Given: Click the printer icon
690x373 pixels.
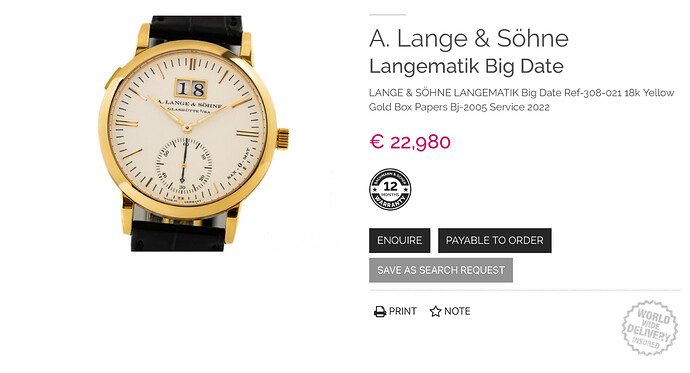Looking at the screenshot, I should pos(380,311).
